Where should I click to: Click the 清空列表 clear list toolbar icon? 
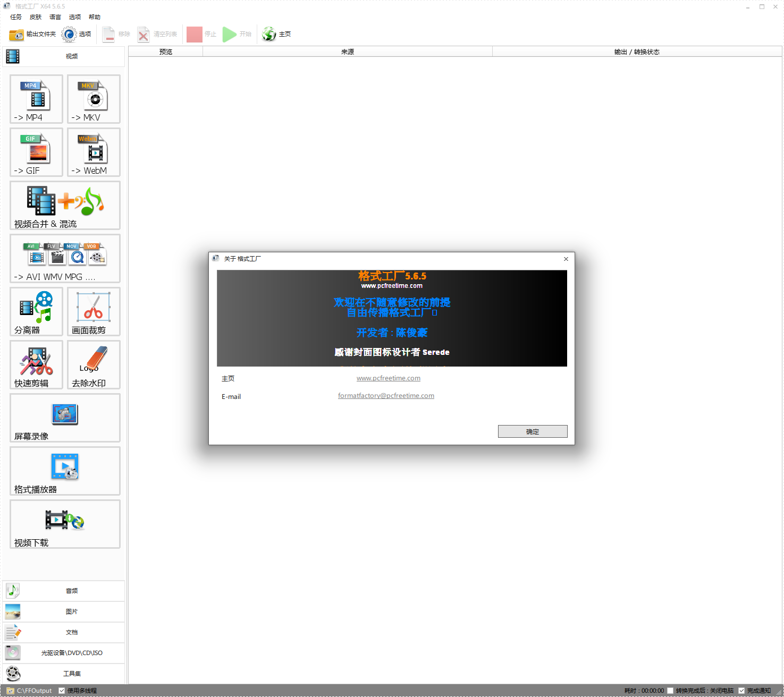click(144, 35)
